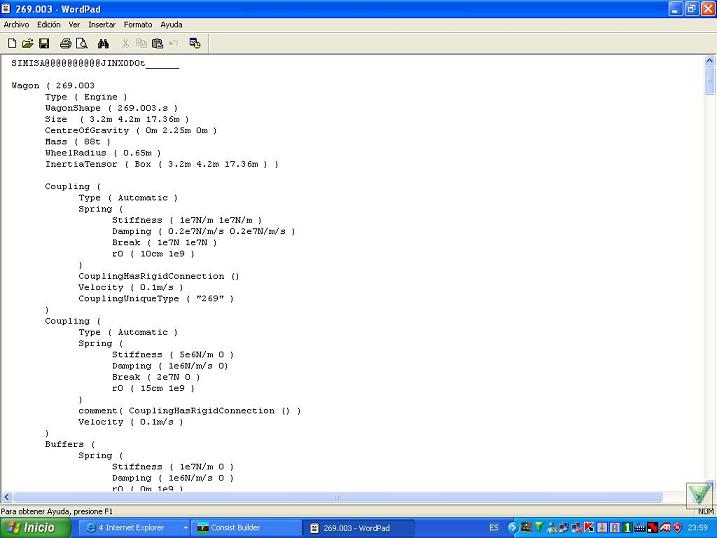Expand hidden system tray icons arrow
717x538 pixels.
[513, 527]
